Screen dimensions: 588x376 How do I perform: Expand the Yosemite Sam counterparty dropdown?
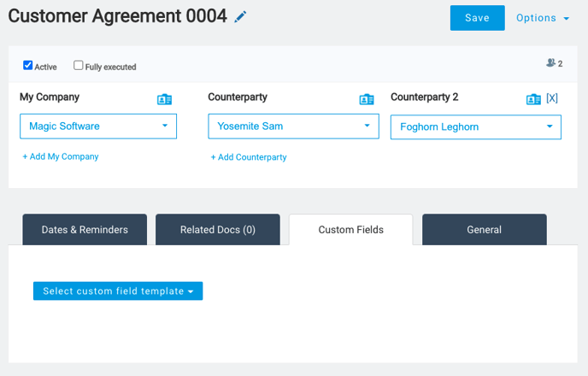294,126
